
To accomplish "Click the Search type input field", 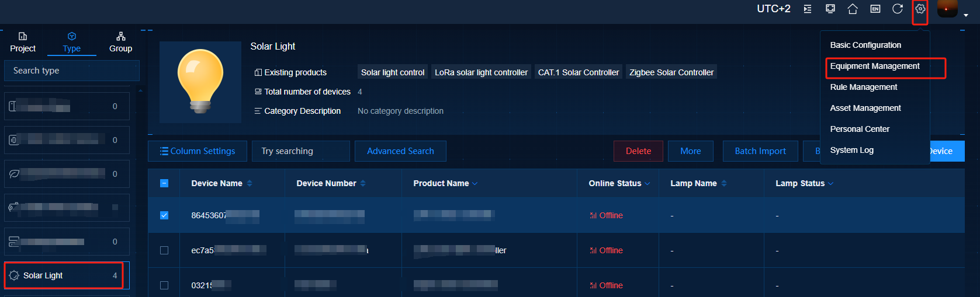I will click(x=71, y=71).
